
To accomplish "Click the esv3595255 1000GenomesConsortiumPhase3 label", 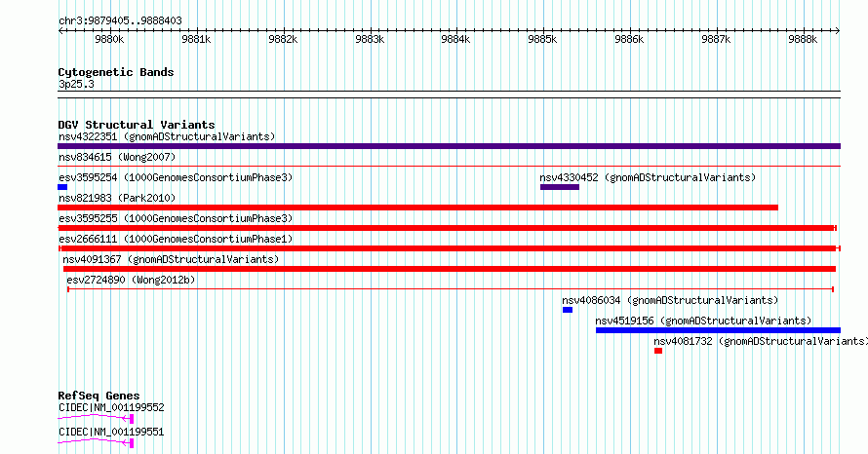I will 176,218.
